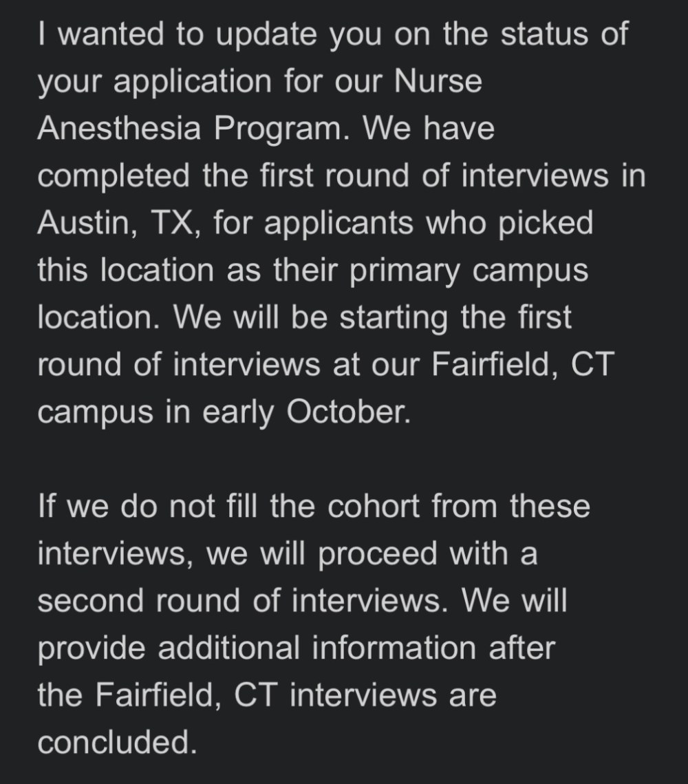Screen dimensions: 688x784
Task: Click the words 'second round of interviews'
Action: [x=241, y=600]
